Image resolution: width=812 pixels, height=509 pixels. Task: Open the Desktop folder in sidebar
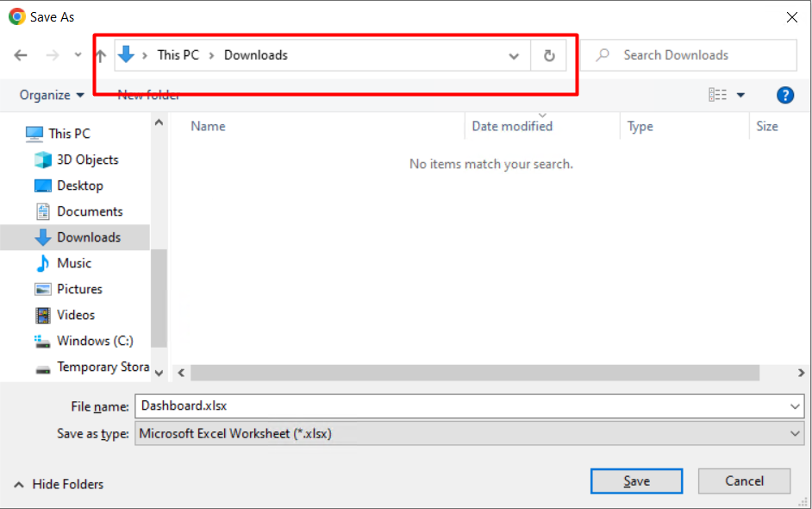[79, 185]
